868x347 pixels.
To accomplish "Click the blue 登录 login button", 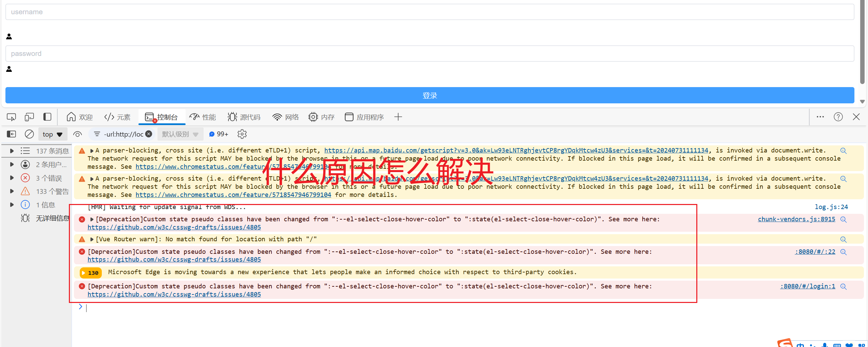I will [x=430, y=95].
